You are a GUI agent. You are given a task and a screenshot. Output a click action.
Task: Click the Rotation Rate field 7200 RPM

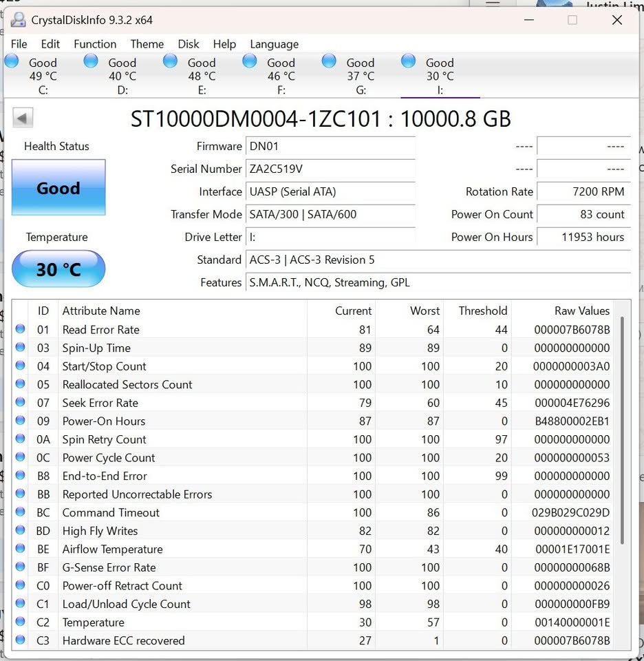click(x=583, y=192)
